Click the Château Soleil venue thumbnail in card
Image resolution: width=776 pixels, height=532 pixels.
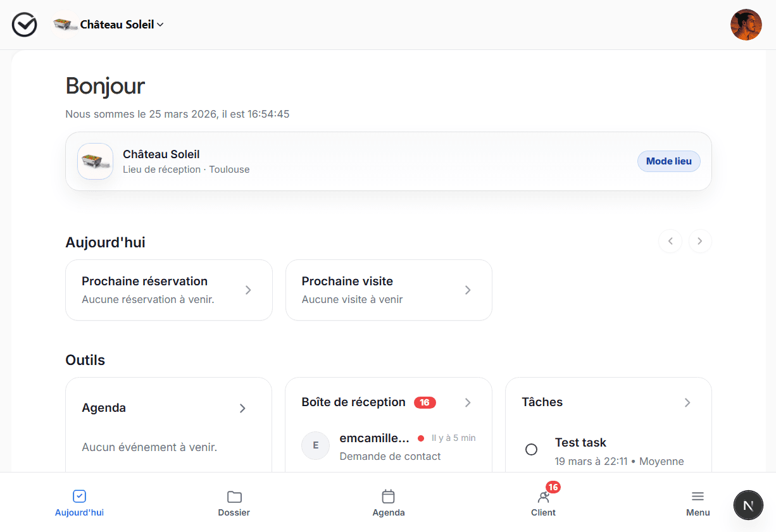(x=96, y=161)
